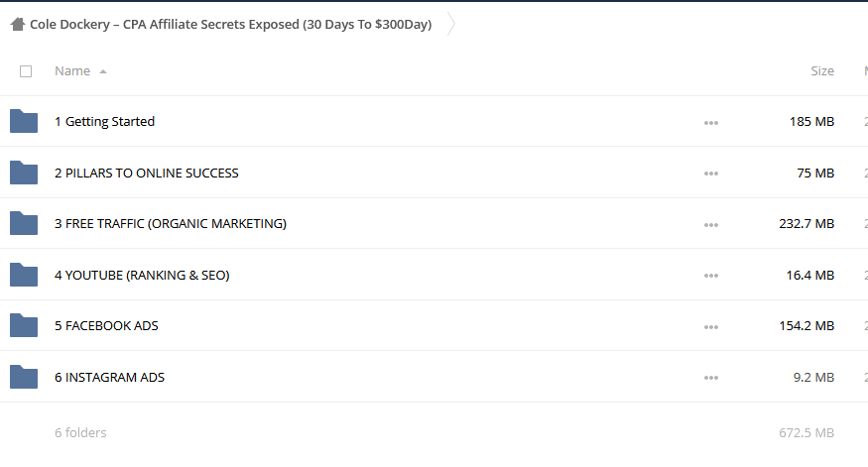Click the 2 PILLARS TO ONLINE SUCCESS folder icon
The width and height of the screenshot is (868, 467).
tap(24, 173)
